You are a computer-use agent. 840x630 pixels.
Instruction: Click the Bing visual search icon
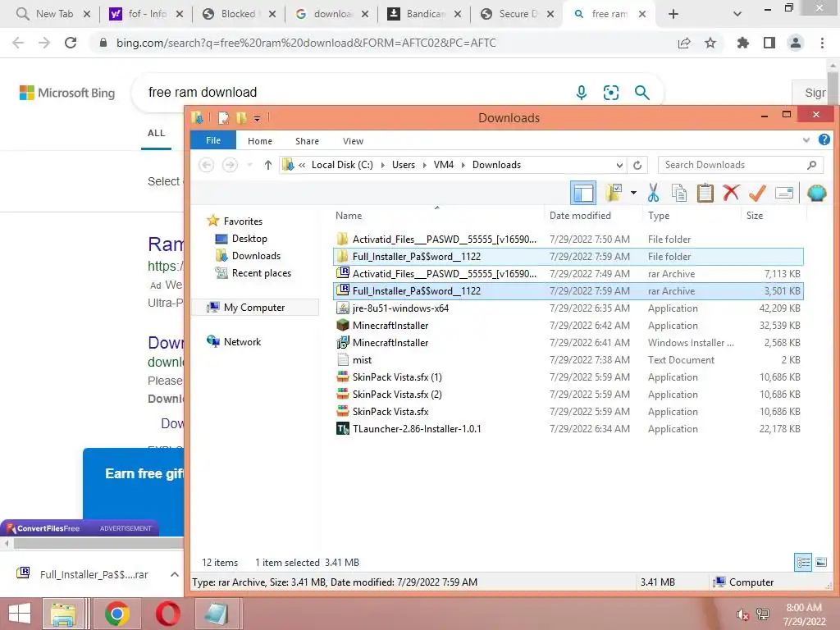(610, 93)
